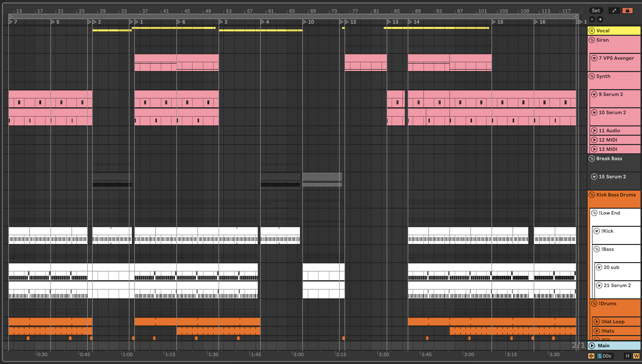Viewport: 642px width, 364px height.
Task: Click the Vocal group track icon
Action: click(592, 31)
